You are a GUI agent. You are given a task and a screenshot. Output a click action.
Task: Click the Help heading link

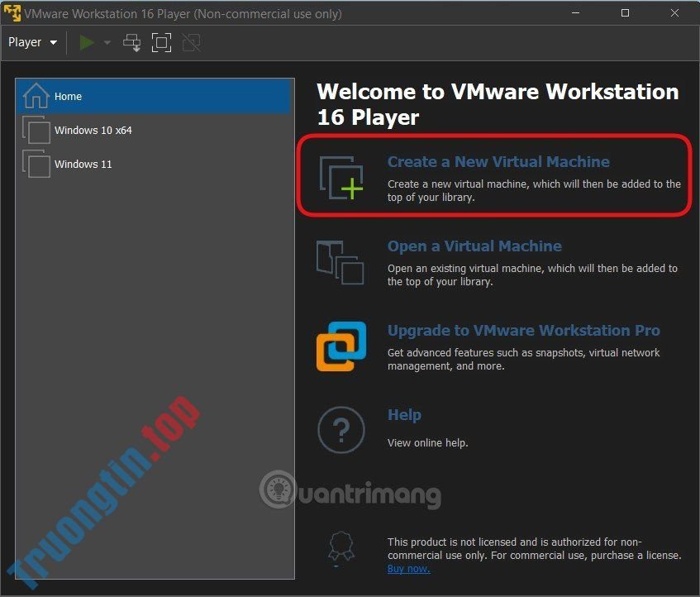tap(404, 414)
